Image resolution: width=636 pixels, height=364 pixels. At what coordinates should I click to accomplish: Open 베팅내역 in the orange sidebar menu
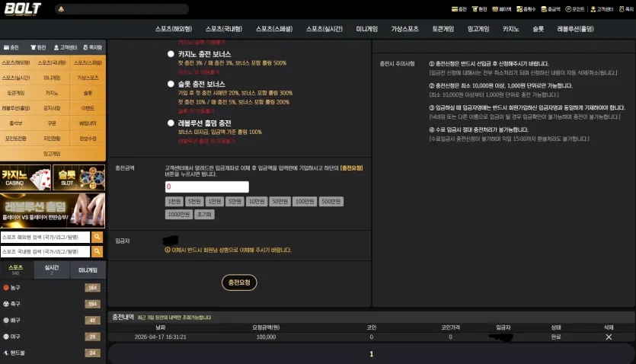coord(88,123)
